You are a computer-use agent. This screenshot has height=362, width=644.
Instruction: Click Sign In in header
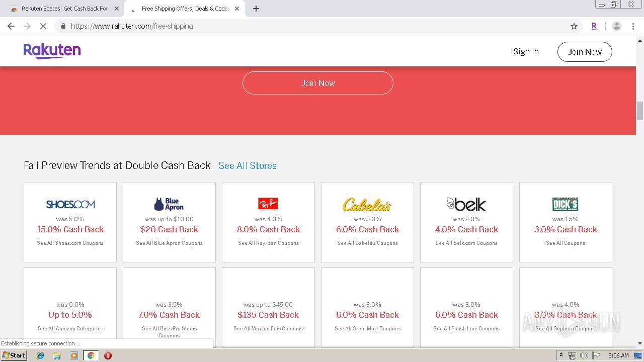[526, 51]
